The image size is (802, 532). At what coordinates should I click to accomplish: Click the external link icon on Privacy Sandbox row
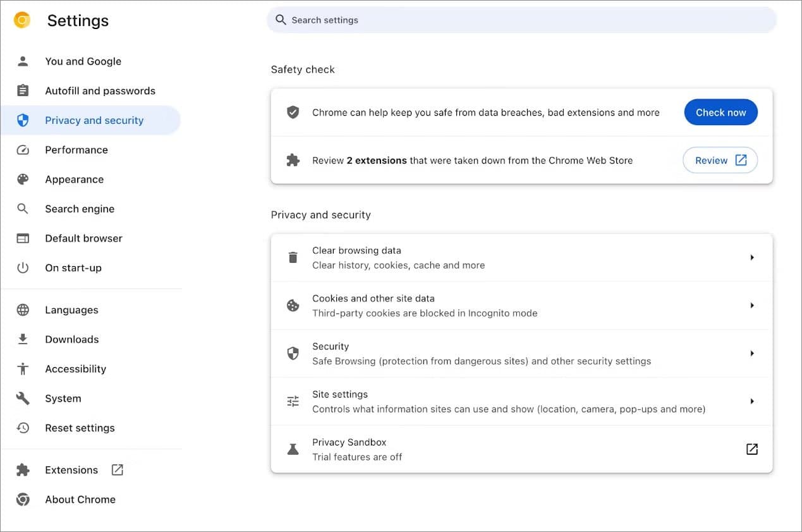tap(751, 449)
